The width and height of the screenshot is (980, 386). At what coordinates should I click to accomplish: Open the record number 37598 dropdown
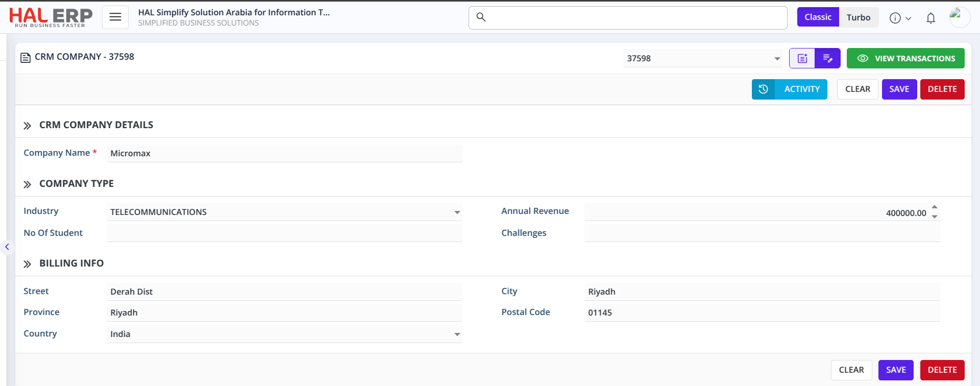777,59
